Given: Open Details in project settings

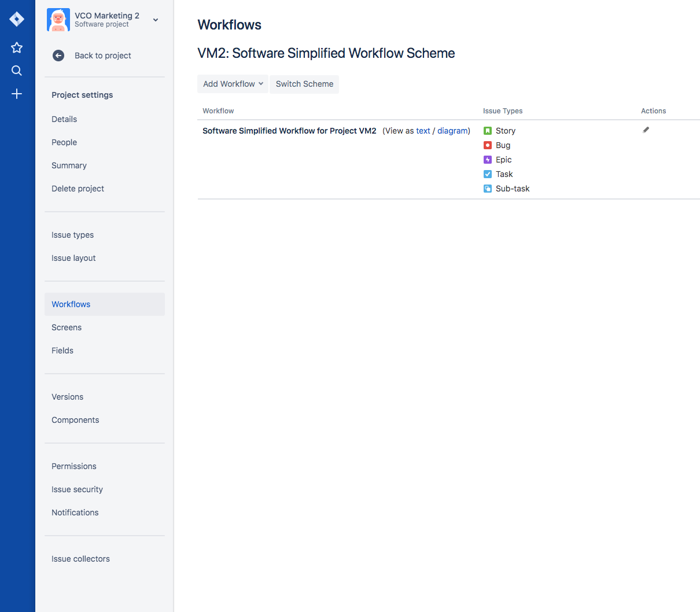Looking at the screenshot, I should [x=64, y=119].
